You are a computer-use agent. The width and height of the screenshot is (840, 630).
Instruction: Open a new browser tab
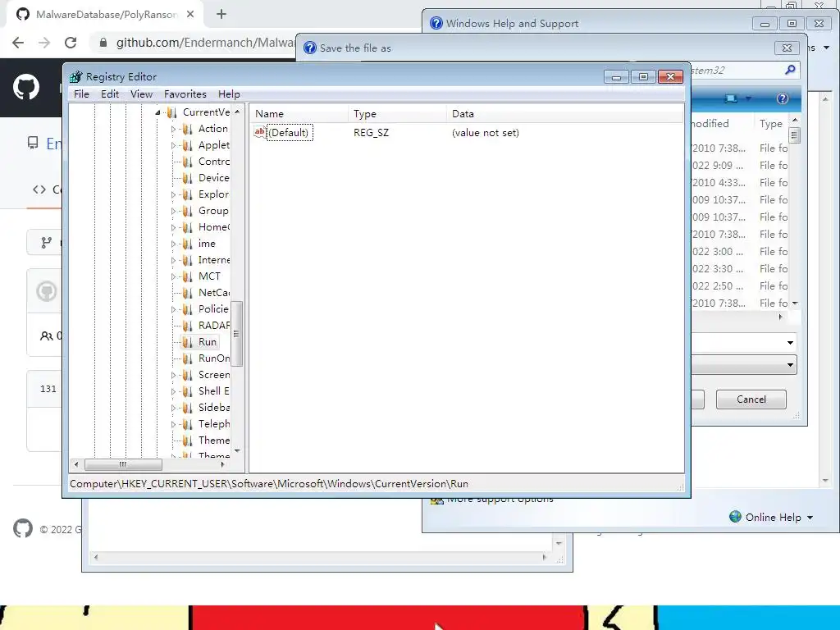click(221, 15)
